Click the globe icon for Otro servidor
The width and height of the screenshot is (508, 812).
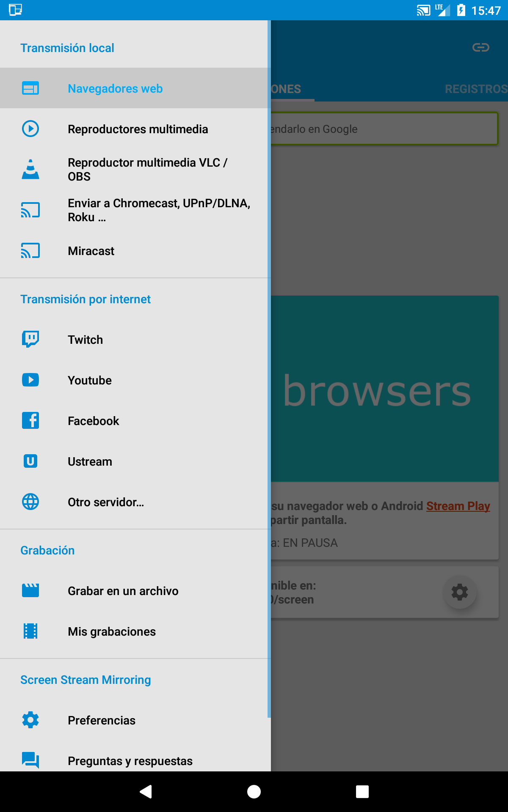(30, 502)
